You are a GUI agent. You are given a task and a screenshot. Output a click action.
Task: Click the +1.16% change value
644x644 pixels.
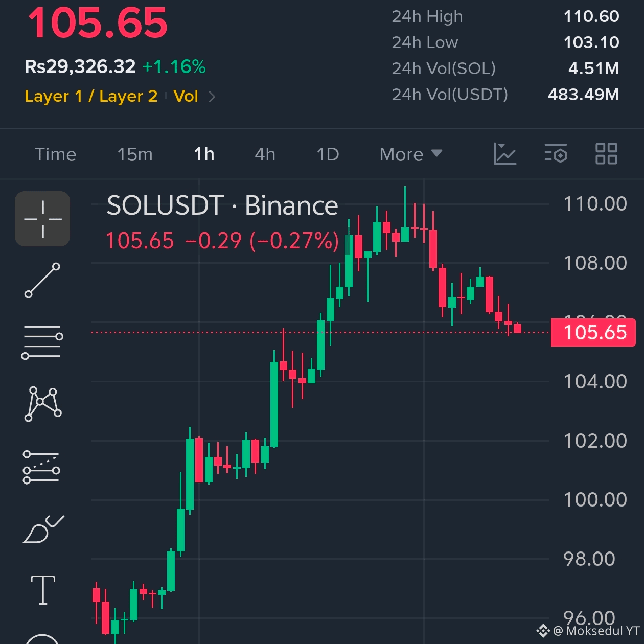point(174,66)
